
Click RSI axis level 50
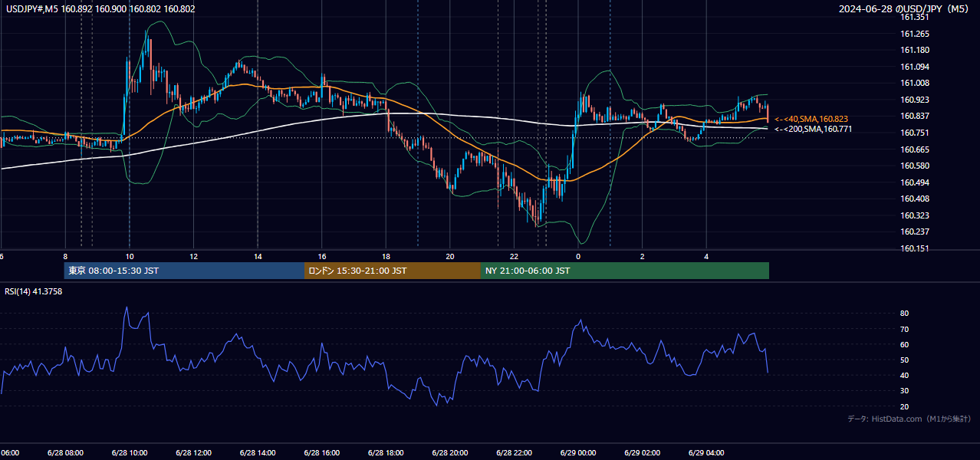coord(905,360)
